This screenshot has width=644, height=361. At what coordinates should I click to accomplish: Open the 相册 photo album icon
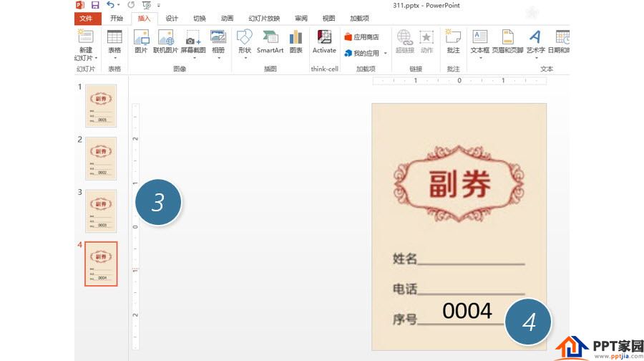[x=218, y=37]
